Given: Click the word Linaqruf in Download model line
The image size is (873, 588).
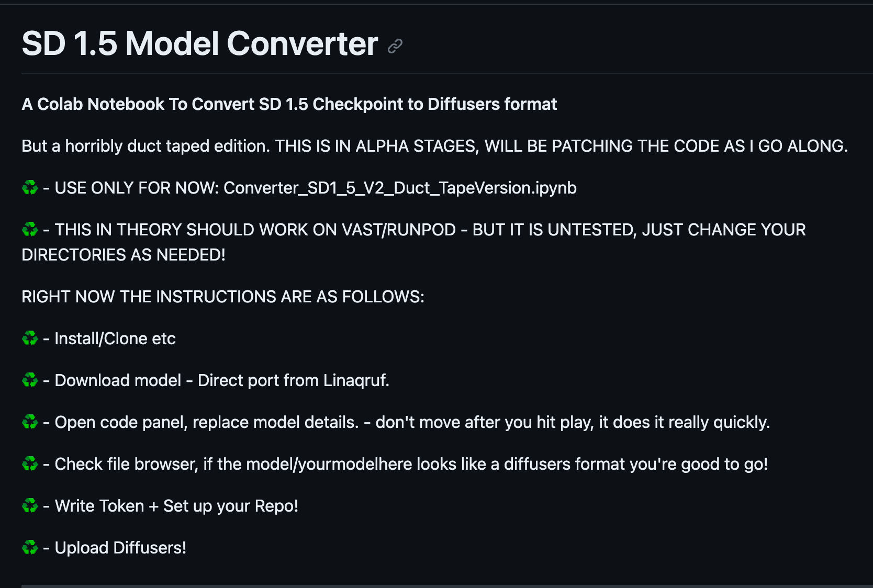Looking at the screenshot, I should coord(354,380).
